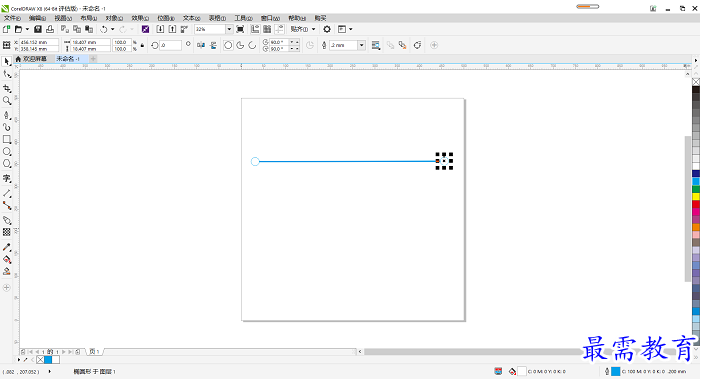Select the Parallel Dimension tool

point(7,193)
